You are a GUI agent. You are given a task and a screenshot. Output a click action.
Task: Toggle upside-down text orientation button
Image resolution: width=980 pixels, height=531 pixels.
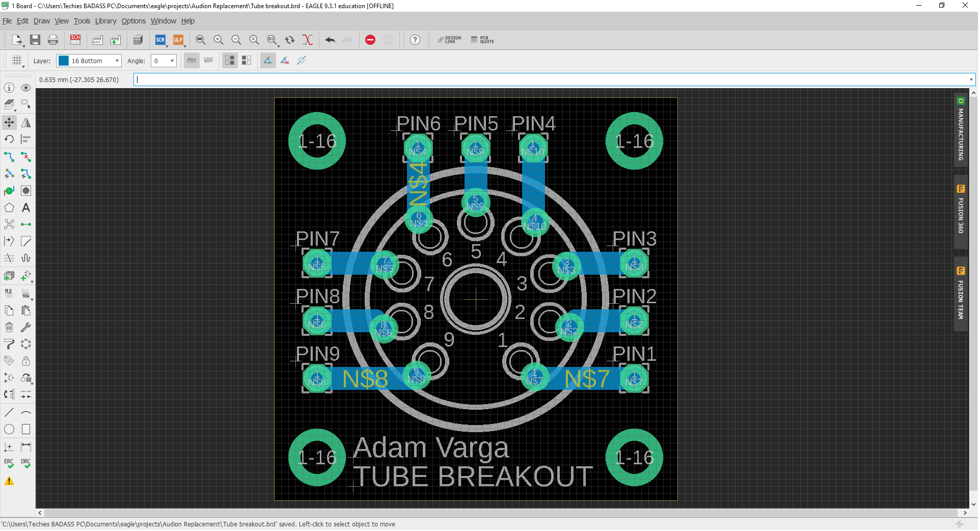[209, 60]
